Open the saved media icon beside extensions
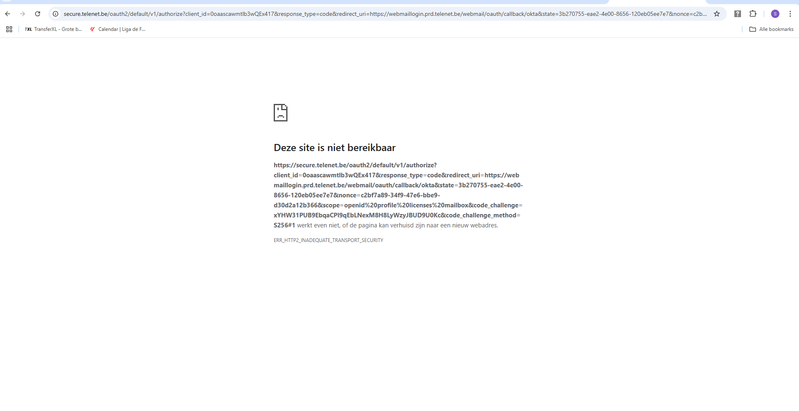 point(737,14)
